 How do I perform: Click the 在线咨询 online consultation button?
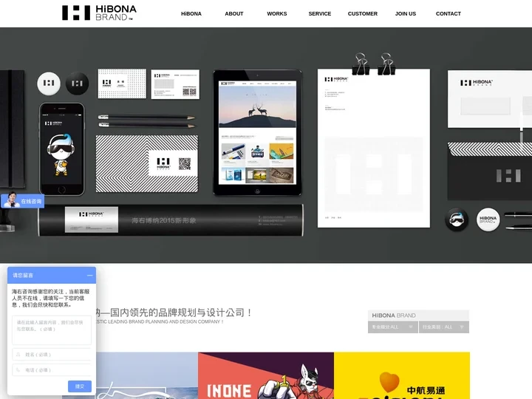click(22, 201)
